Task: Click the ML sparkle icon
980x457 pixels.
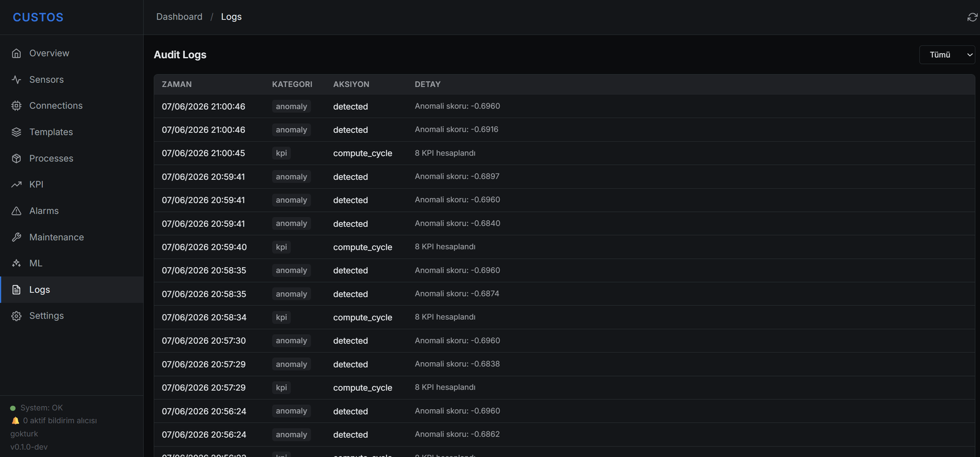Action: point(17,263)
